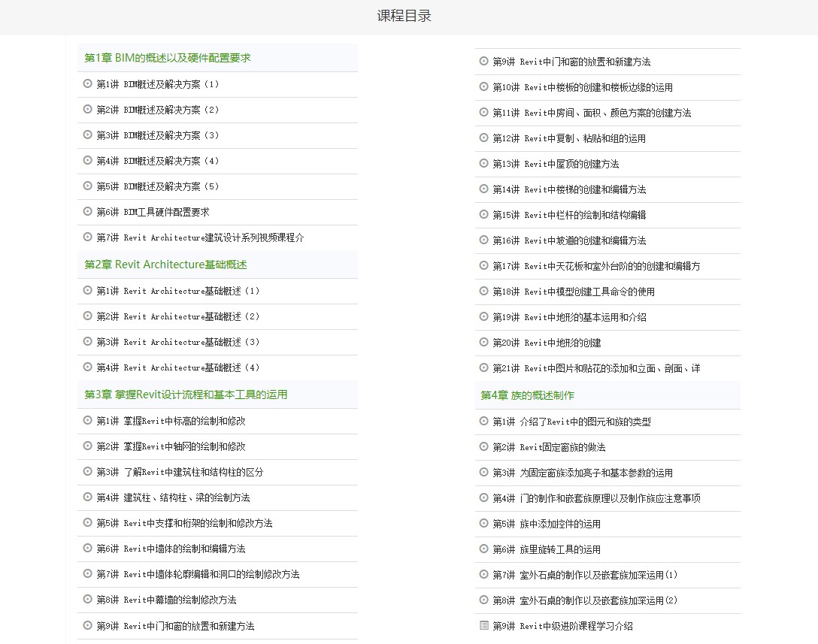The width and height of the screenshot is (818, 644).
Task: Click the 课程目录 page heading
Action: click(404, 16)
